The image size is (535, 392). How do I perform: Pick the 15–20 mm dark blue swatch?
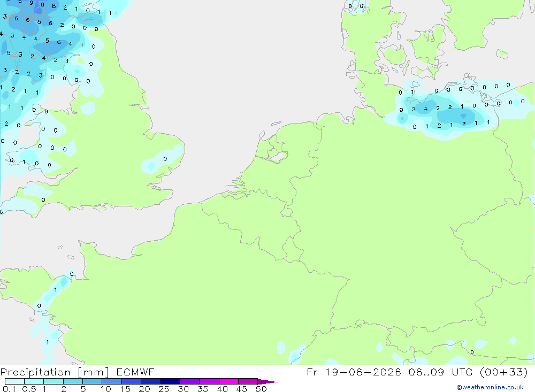(132, 381)
